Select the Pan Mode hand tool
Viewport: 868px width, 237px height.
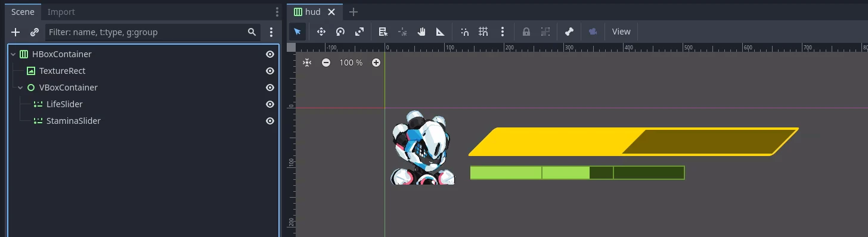(x=421, y=32)
